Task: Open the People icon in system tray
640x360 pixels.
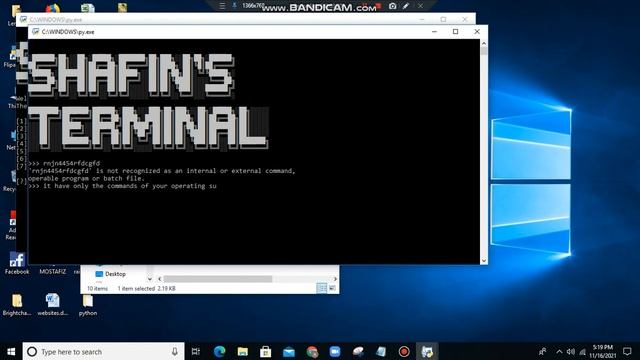Action: (542, 351)
